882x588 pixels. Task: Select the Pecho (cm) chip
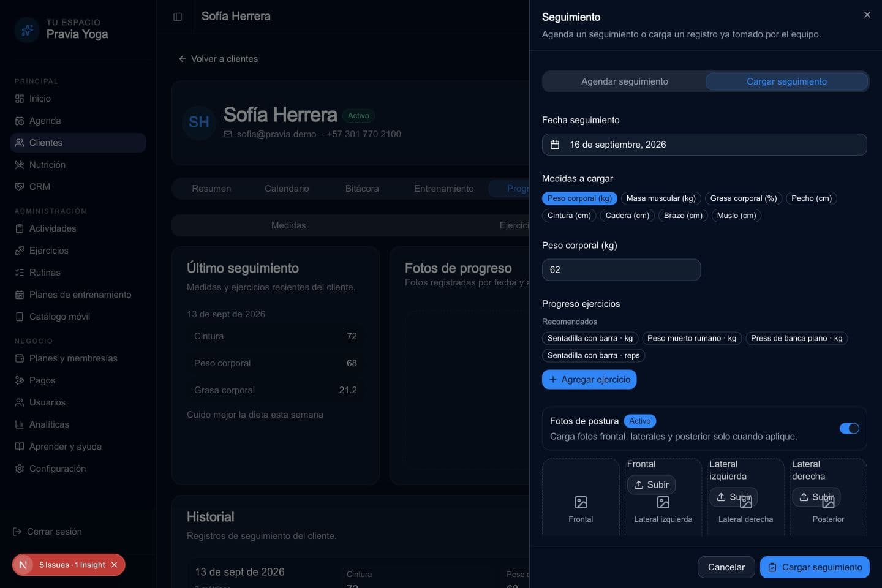812,198
